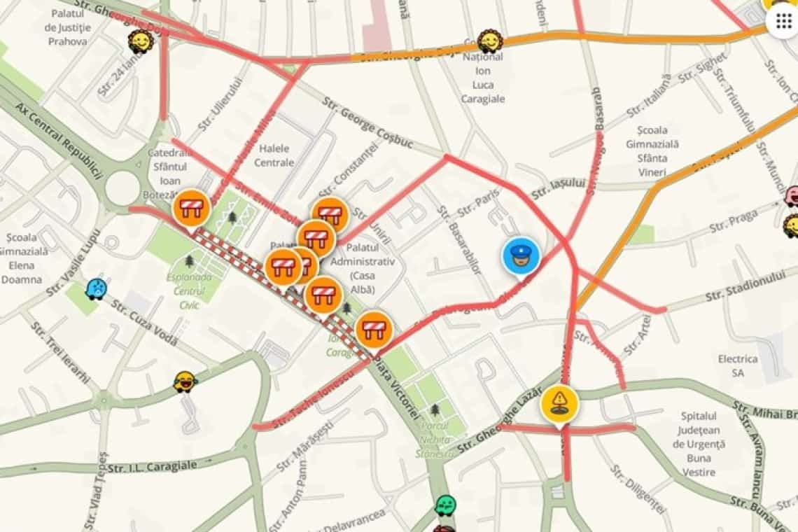Tap the sunflower Wazer near Palatul de Justiție
798x532 pixels.
(x=139, y=41)
